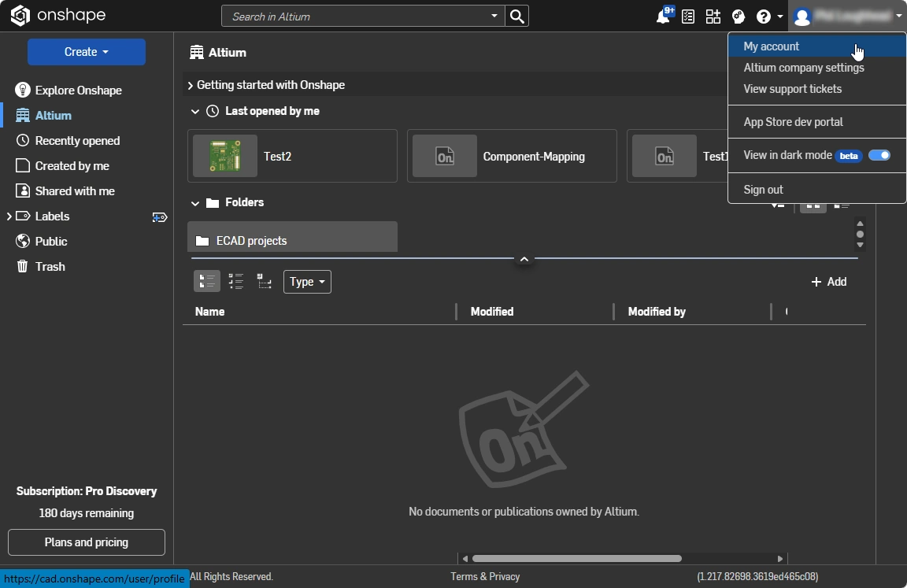
Task: Collapse the folders pane divider chevron
Action: click(524, 259)
